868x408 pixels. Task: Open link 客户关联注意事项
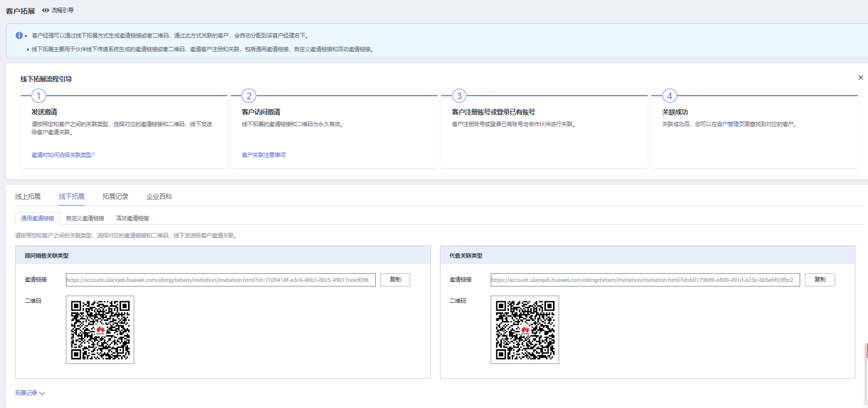263,155
